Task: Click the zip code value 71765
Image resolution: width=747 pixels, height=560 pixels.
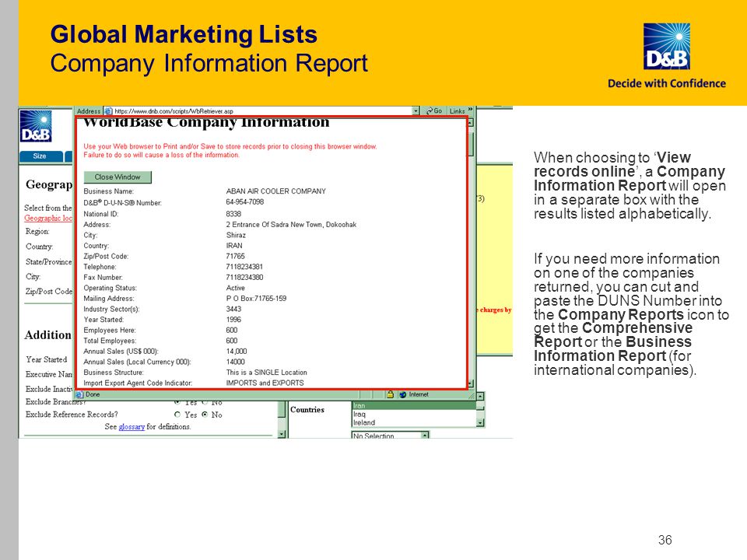Action: pos(235,256)
